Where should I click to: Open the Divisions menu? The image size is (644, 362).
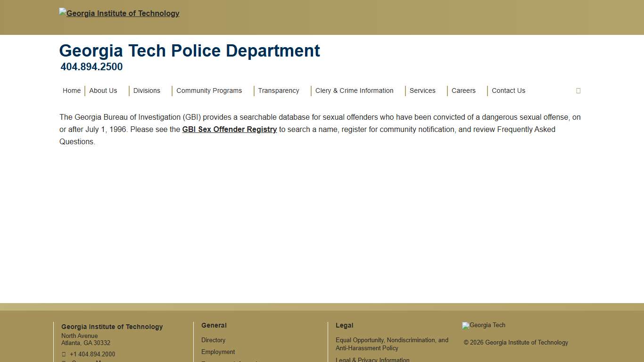(147, 90)
